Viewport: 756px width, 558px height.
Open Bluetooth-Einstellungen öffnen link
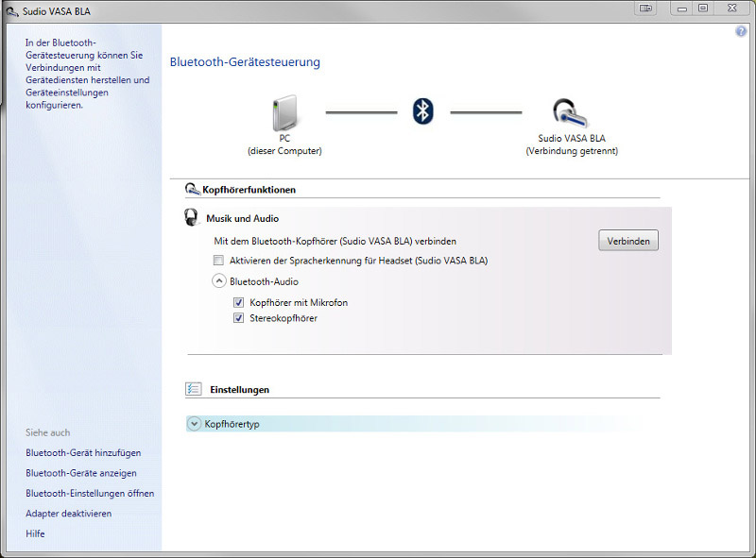90,494
